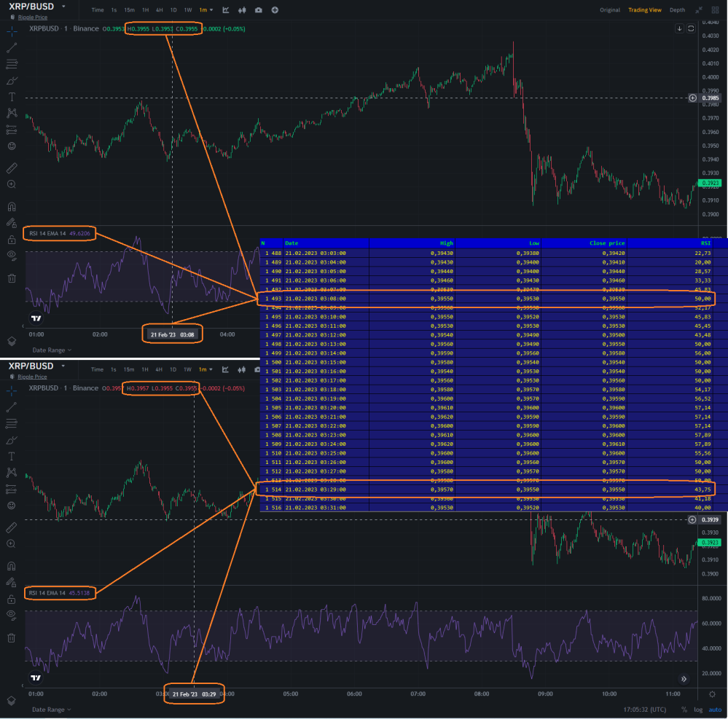Click the collapse fullscreen arrows icon

(x=699, y=9)
